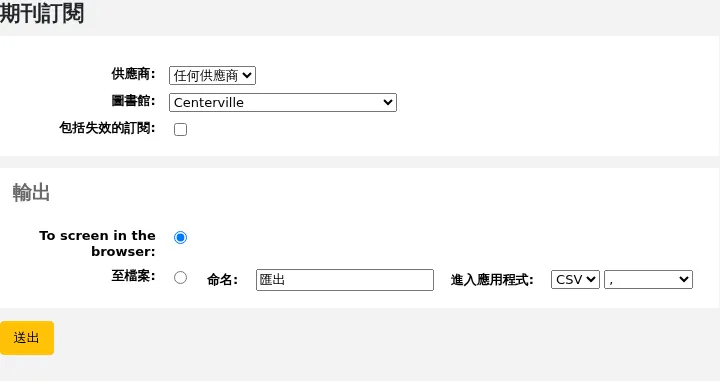Click the 進入應用程式 label

492,280
